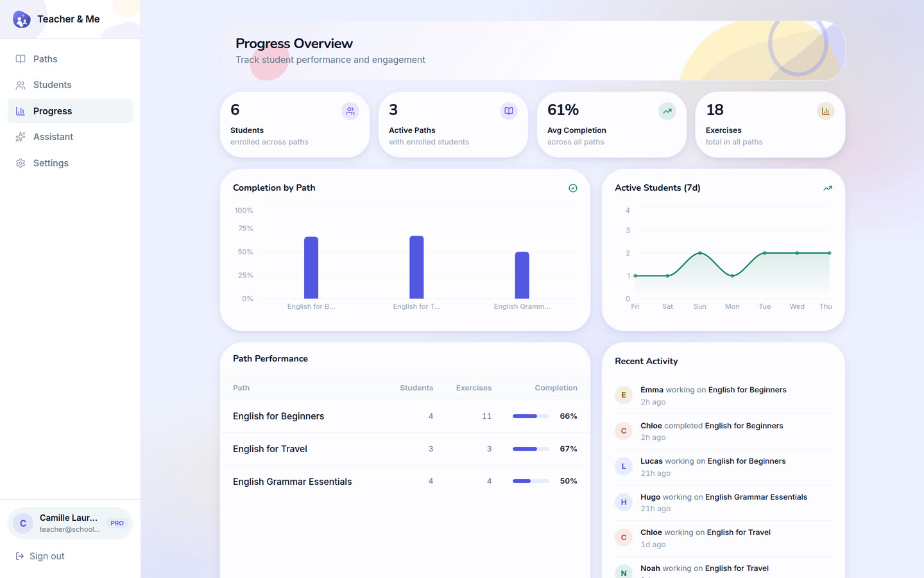Viewport: 924px width, 578px height.
Task: Open Settings from the sidebar
Action: [x=70, y=163]
